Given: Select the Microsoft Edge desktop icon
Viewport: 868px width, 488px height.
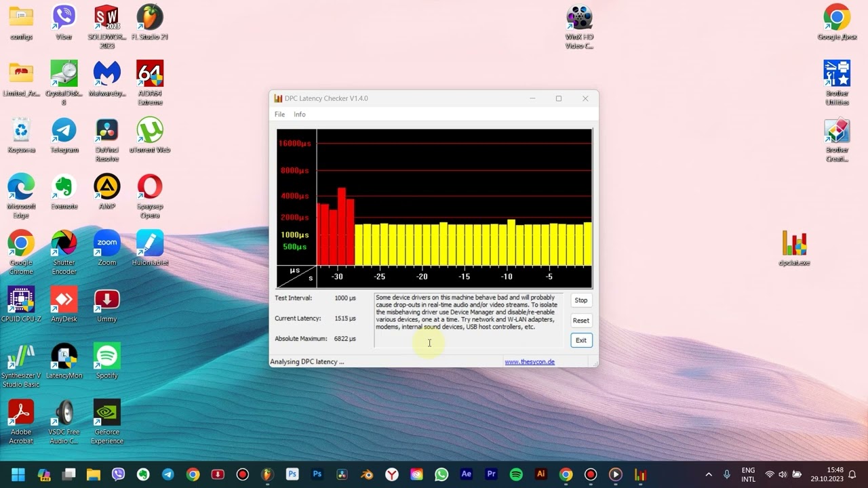Looking at the screenshot, I should coord(21,196).
